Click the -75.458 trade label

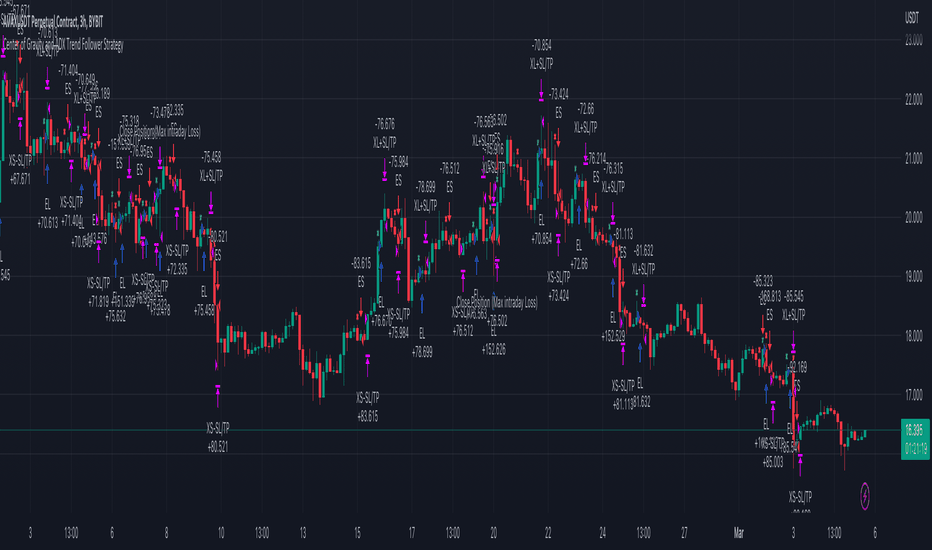[x=211, y=158]
